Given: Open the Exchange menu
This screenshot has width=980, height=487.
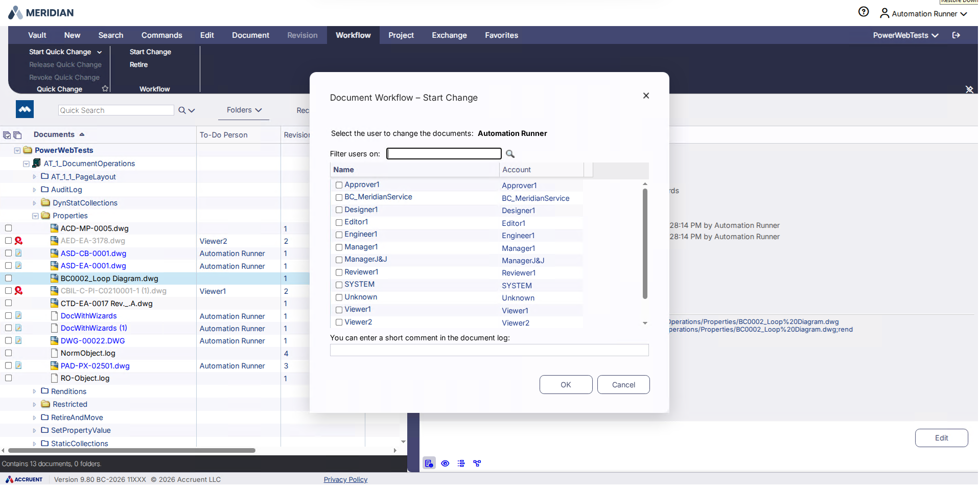Looking at the screenshot, I should point(449,35).
